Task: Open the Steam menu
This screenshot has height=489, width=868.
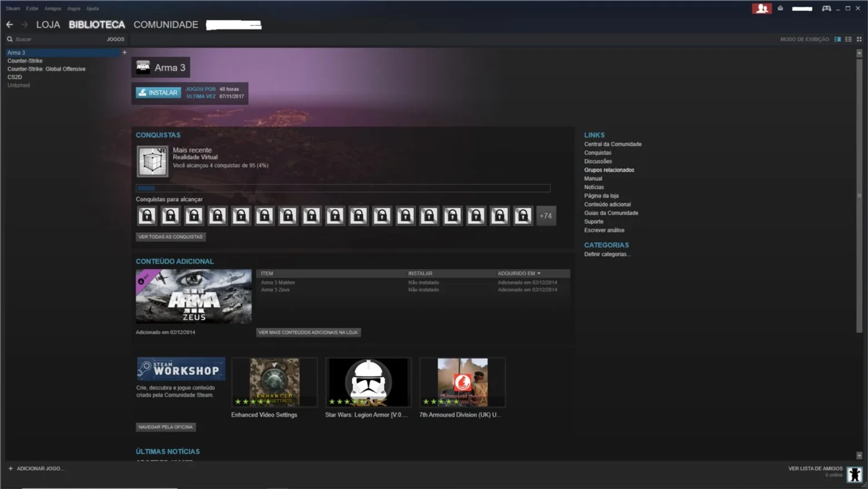Action: pyautogui.click(x=13, y=8)
